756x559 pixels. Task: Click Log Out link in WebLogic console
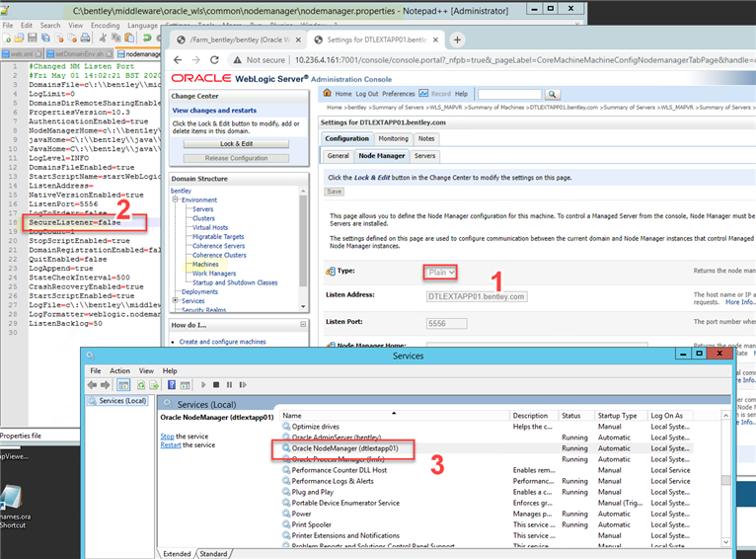pyautogui.click(x=367, y=94)
